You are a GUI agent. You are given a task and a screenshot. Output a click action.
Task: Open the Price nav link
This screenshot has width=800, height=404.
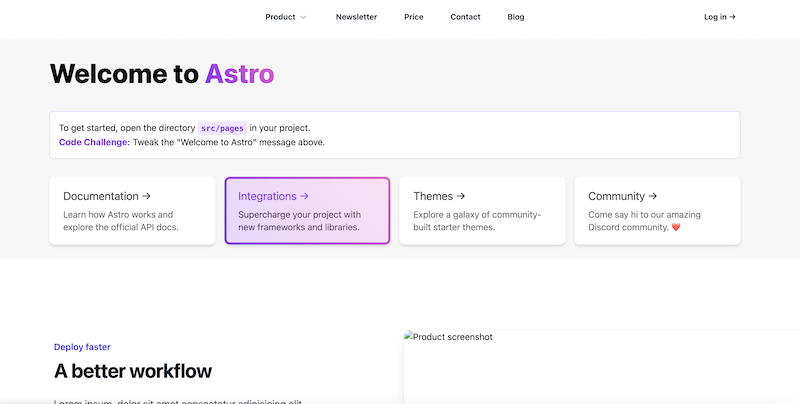414,17
